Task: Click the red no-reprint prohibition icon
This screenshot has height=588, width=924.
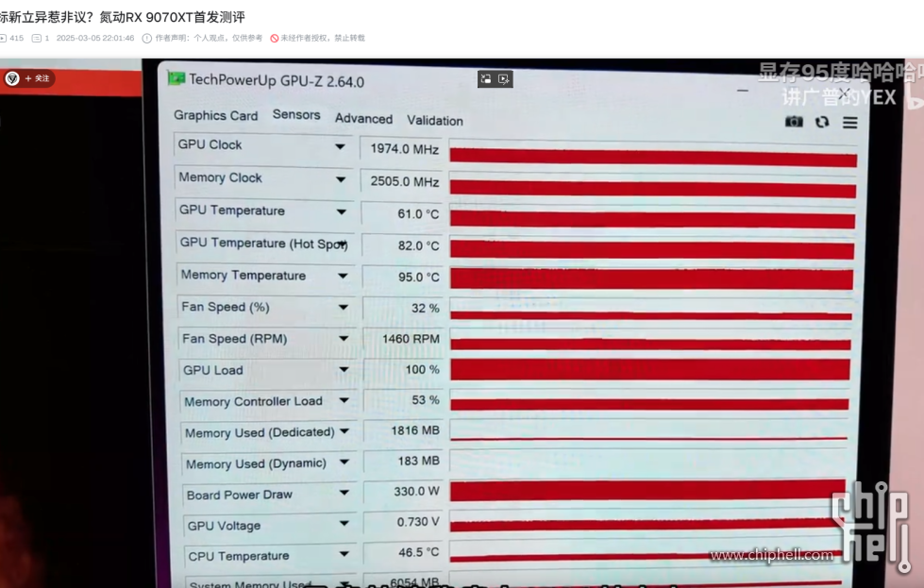Action: coord(274,39)
